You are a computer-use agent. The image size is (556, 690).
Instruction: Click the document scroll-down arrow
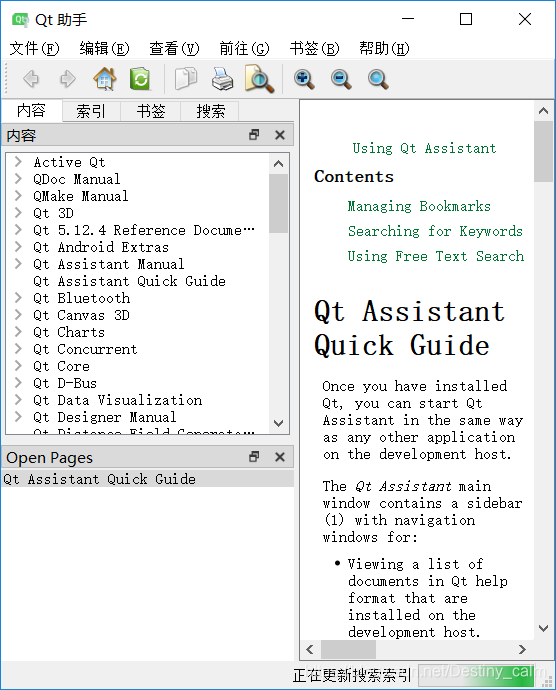(x=544, y=628)
